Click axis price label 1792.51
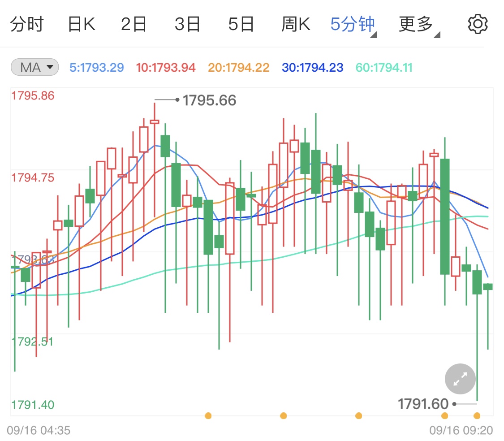Viewport: 504px width, 441px height. tap(33, 342)
